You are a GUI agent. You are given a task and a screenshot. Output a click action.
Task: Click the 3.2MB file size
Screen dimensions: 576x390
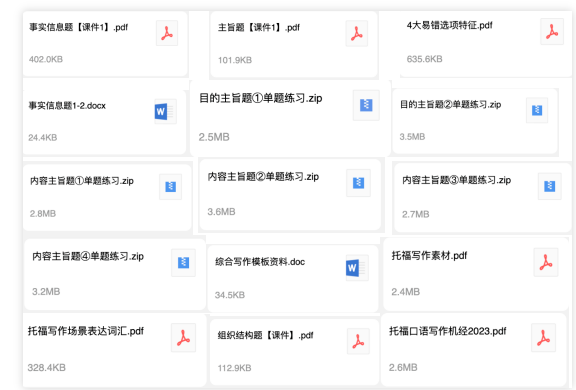point(46,292)
